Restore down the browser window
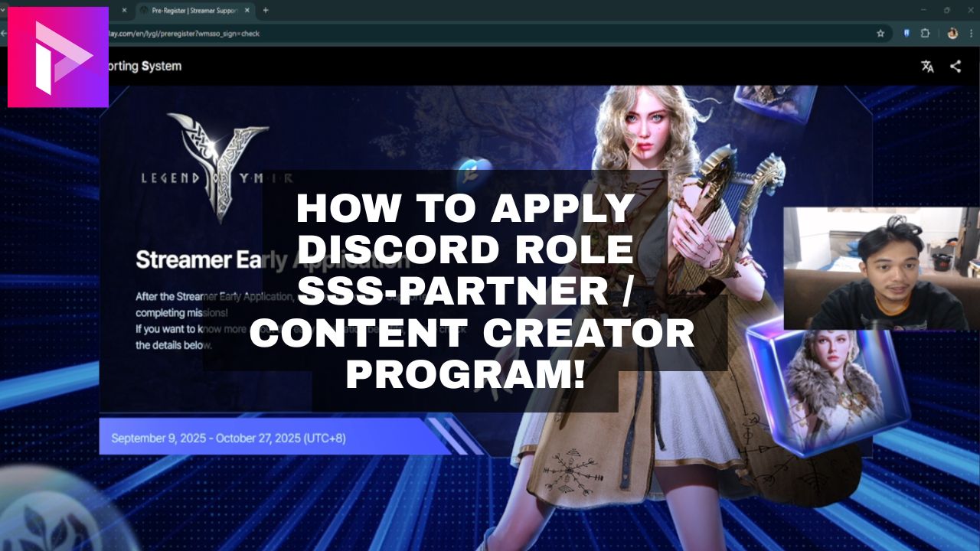Viewport: 980px width, 551px height. [x=947, y=10]
